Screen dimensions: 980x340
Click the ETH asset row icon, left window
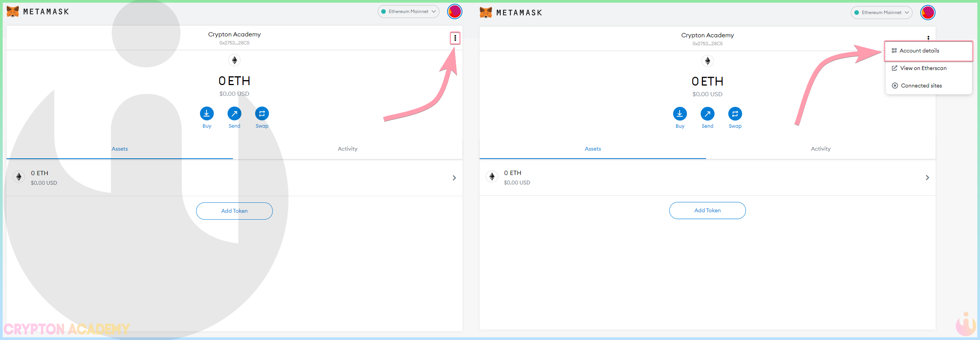pos(19,177)
